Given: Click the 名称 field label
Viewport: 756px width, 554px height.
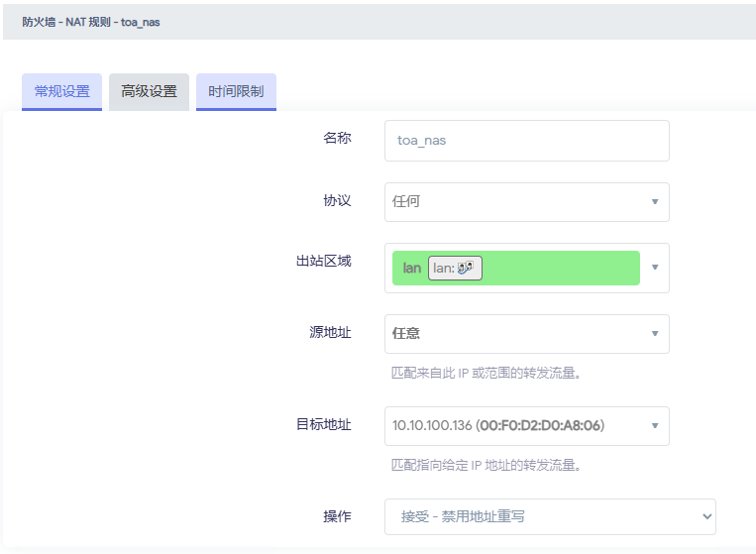Looking at the screenshot, I should [x=337, y=138].
